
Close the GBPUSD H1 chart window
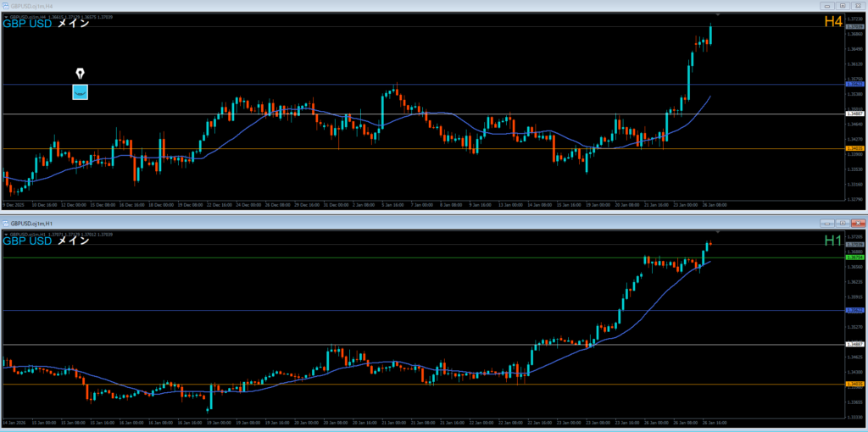pos(859,224)
